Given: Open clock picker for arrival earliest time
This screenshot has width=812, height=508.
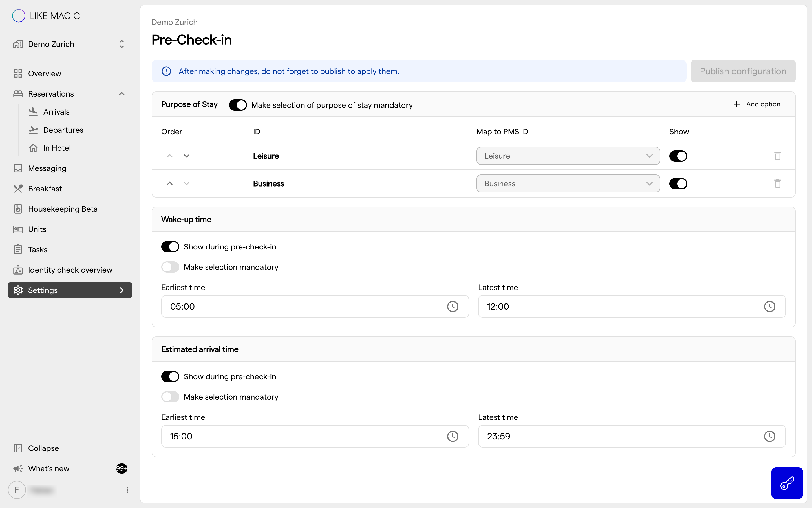Looking at the screenshot, I should click(x=453, y=436).
